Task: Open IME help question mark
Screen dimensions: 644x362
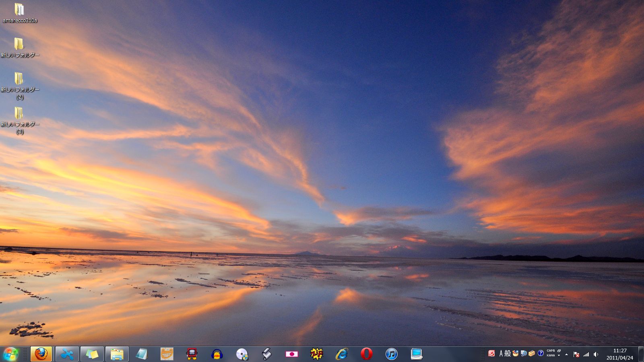Action: (541, 353)
